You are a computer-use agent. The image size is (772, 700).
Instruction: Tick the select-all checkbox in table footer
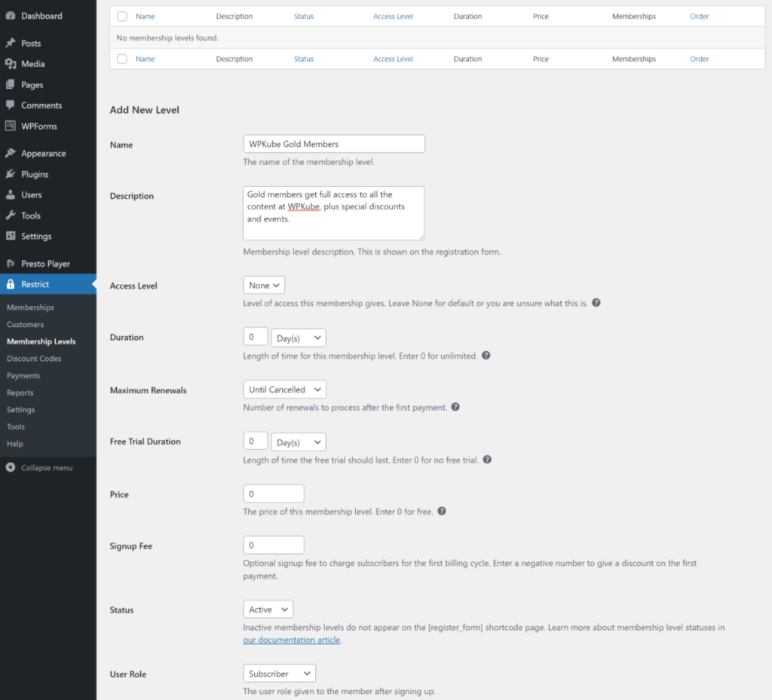122,59
